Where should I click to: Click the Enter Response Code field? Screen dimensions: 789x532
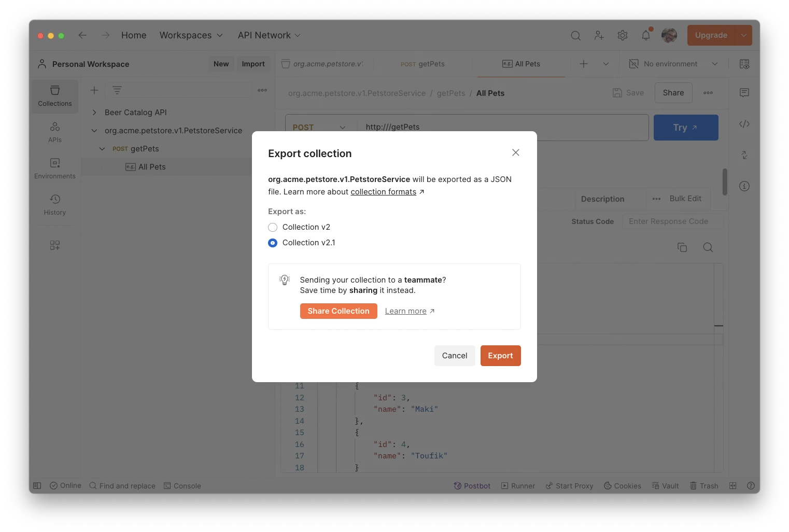point(672,221)
